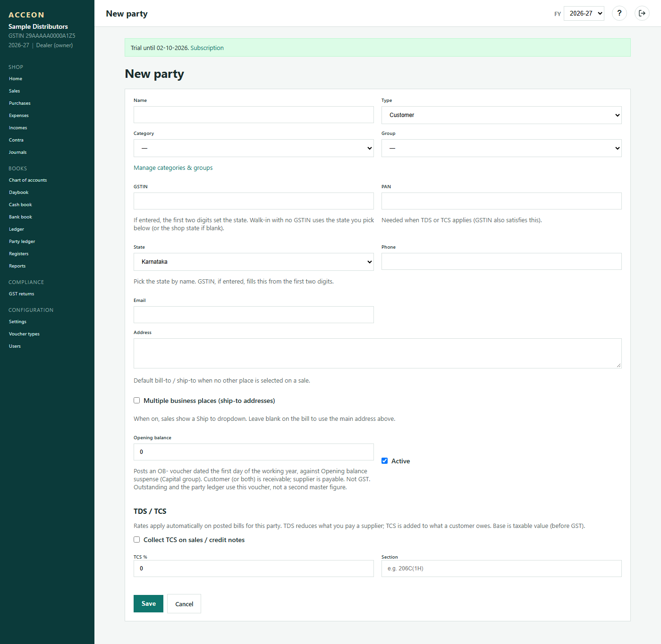Open Chart of accounts
Image resolution: width=661 pixels, height=644 pixels.
(28, 180)
